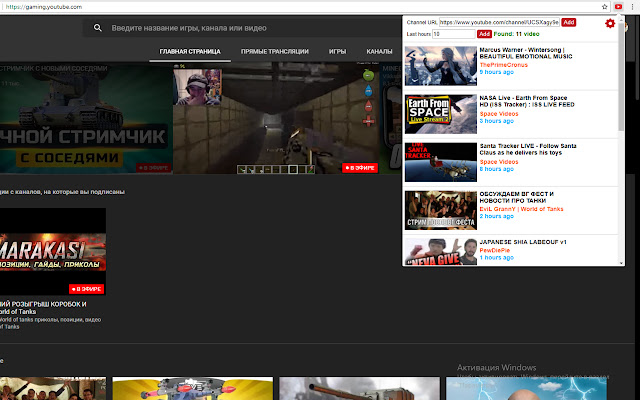Switch to ГЛАВНАЯ СТРАНИЦА tab
This screenshot has height=400, width=640.
click(190, 51)
